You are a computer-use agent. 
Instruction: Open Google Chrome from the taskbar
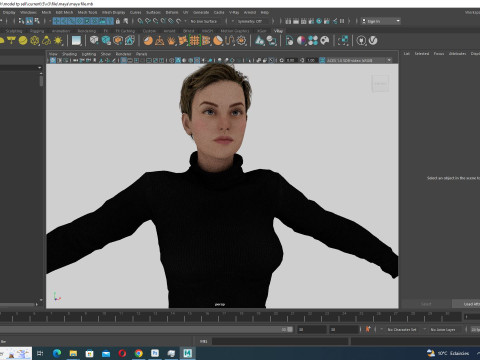pyautogui.click(x=139, y=353)
